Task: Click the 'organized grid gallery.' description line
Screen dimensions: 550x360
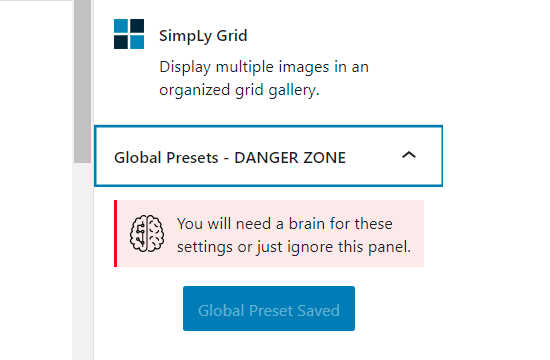Action: [239, 90]
